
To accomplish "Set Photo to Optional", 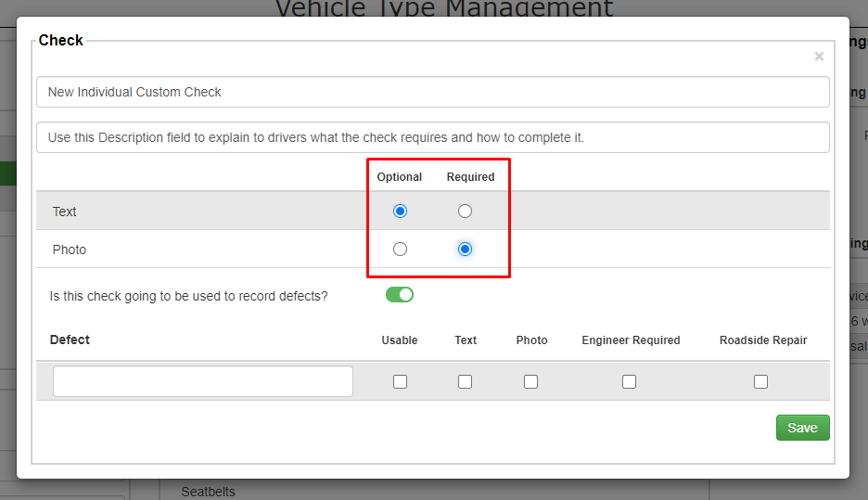I will (400, 250).
